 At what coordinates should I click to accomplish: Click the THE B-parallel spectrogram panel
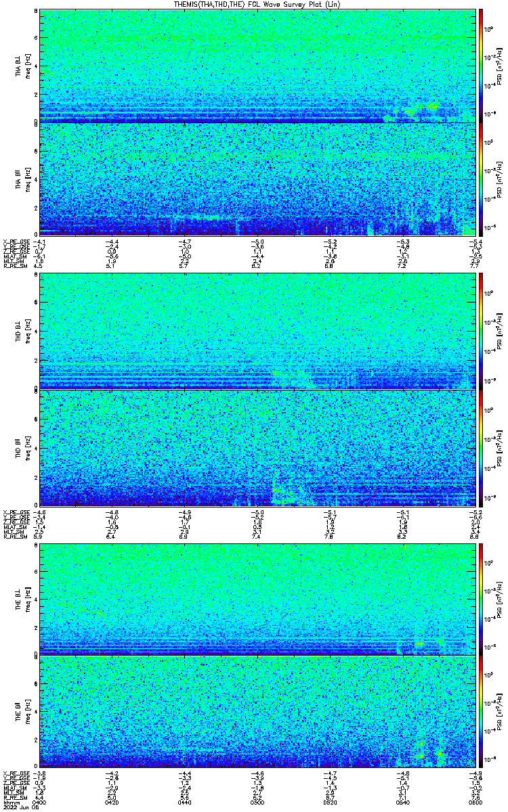256,712
